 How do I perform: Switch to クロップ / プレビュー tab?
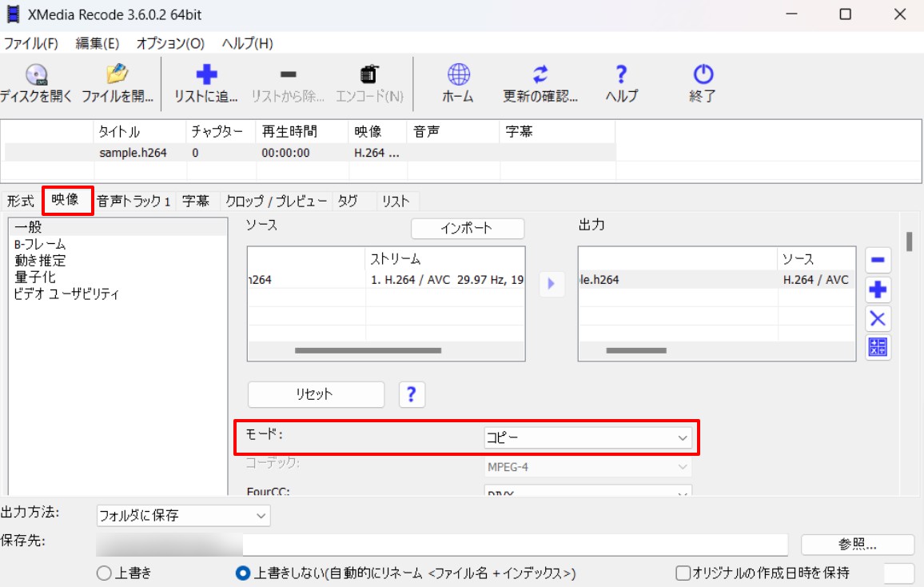(x=276, y=202)
